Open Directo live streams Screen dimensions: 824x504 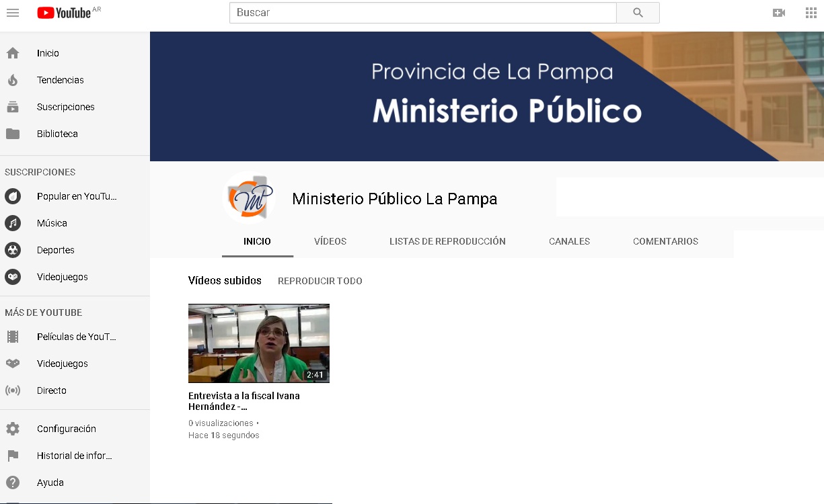(x=51, y=390)
